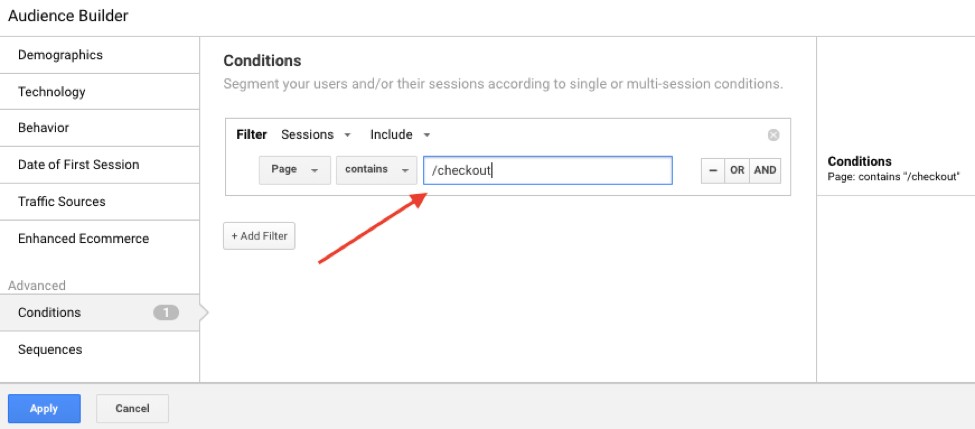Apply the audience segment
Image resolution: width=975 pixels, height=429 pixels.
click(x=44, y=408)
